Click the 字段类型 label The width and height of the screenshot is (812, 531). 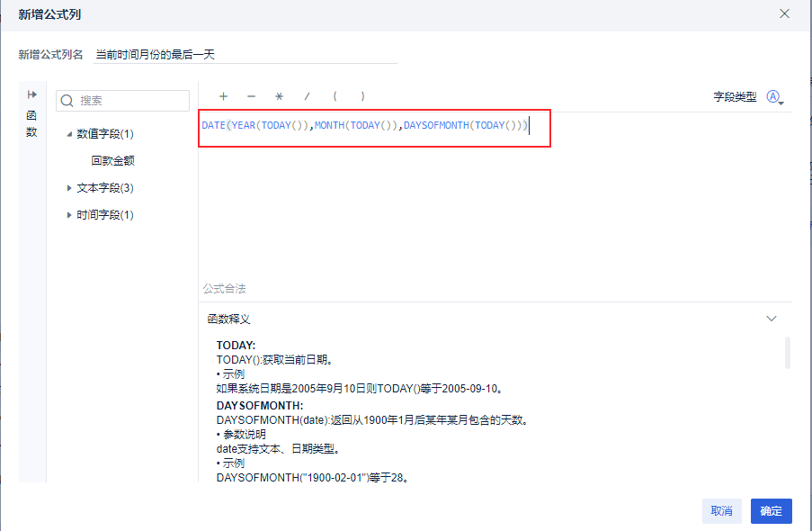pos(735,97)
